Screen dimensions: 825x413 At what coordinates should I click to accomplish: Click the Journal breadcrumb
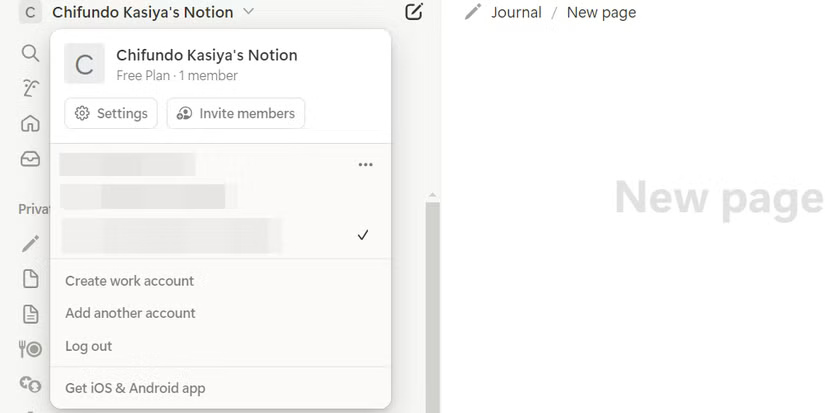[x=516, y=12]
